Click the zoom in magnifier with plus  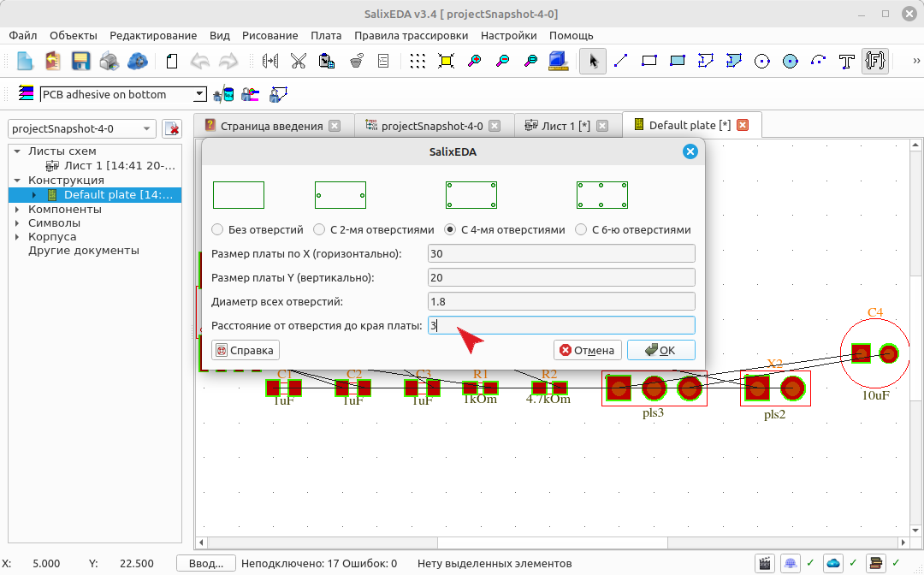(474, 61)
